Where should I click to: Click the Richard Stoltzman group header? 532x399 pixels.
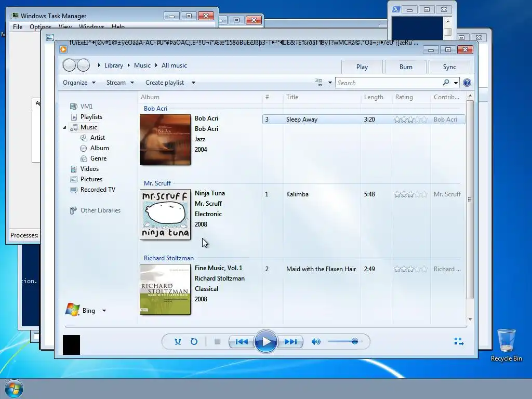tap(169, 258)
